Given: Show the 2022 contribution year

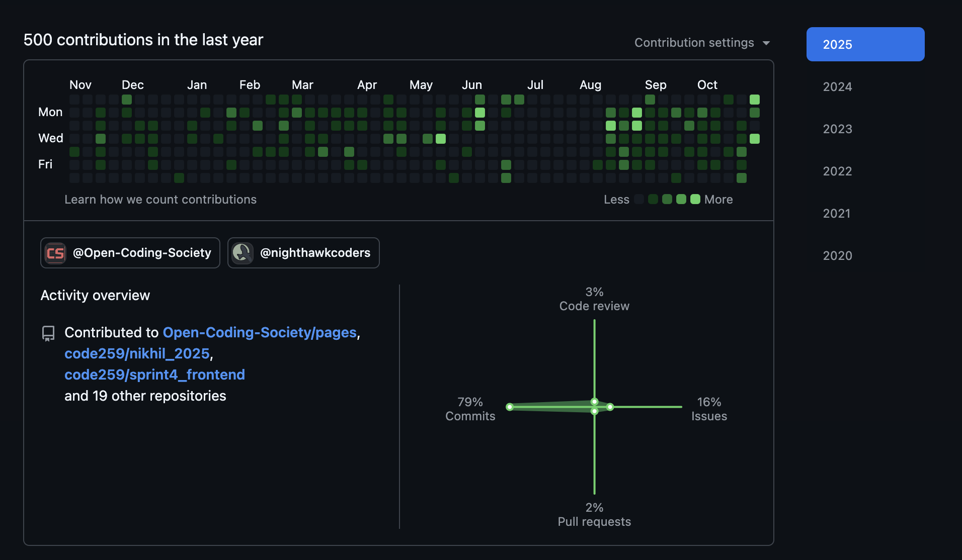Looking at the screenshot, I should pos(837,171).
